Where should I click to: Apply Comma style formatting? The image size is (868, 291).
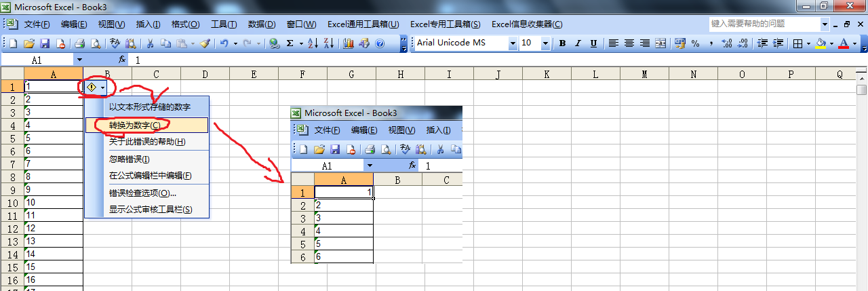pos(711,43)
